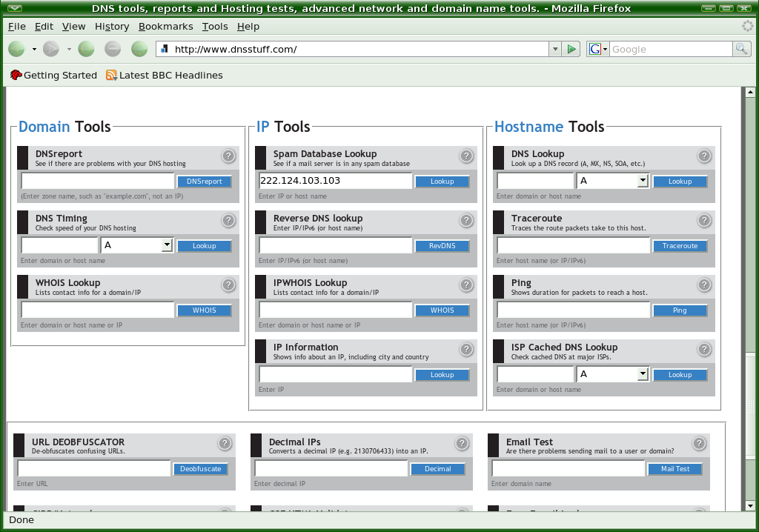The height and width of the screenshot is (532, 759).
Task: Open help for DNS Lookup
Action: [x=704, y=156]
